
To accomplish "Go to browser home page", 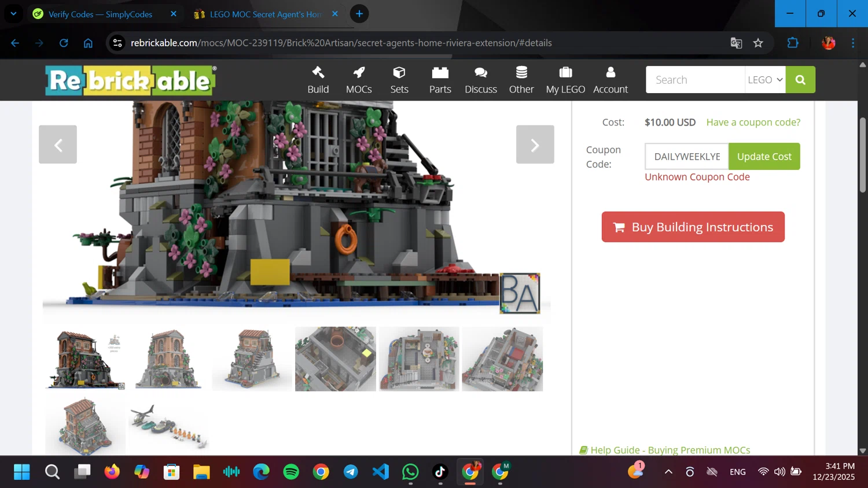I will pyautogui.click(x=88, y=43).
